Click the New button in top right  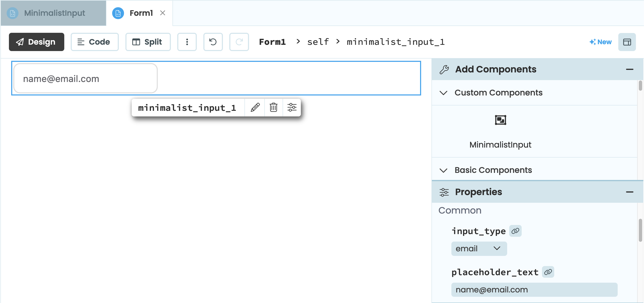pyautogui.click(x=600, y=42)
